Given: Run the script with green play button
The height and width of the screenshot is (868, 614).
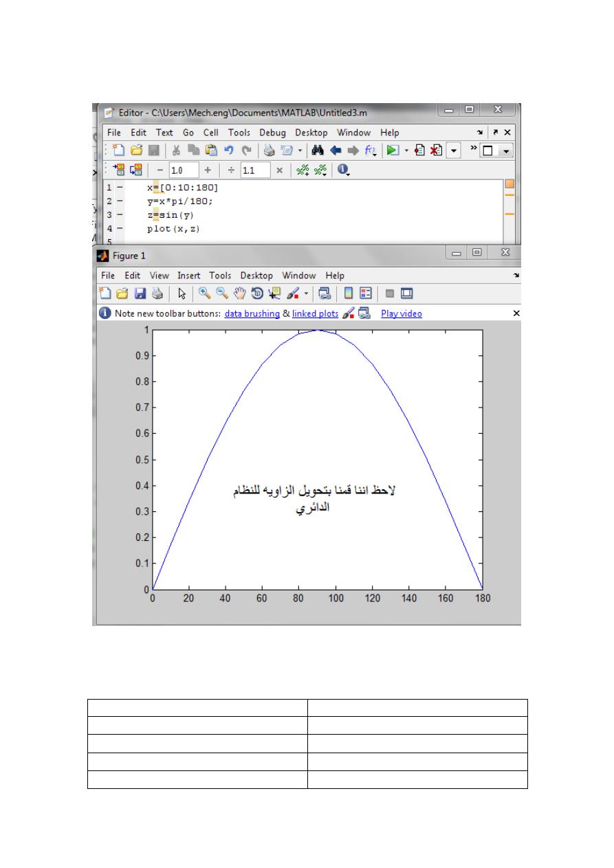Looking at the screenshot, I should pyautogui.click(x=393, y=150).
